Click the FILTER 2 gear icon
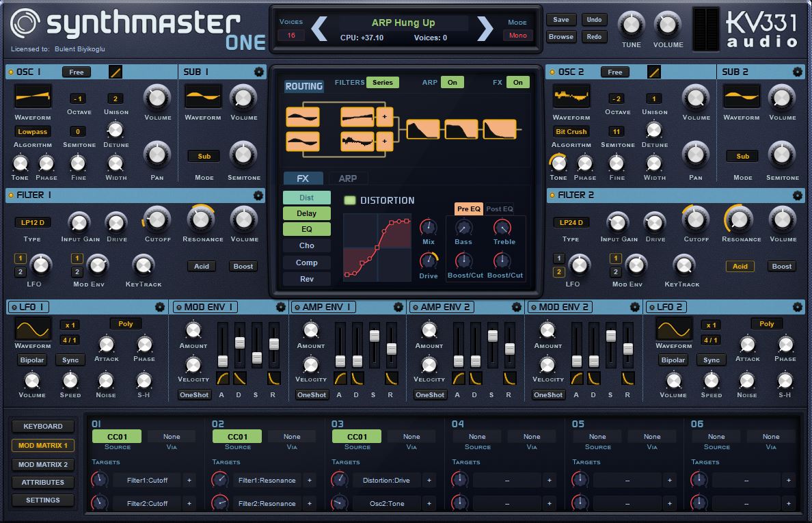 (x=798, y=196)
